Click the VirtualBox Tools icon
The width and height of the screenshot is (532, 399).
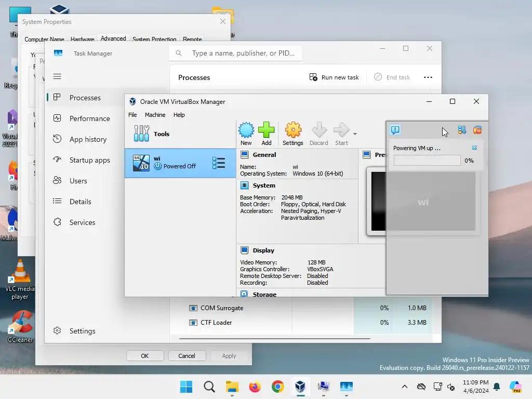[141, 134]
